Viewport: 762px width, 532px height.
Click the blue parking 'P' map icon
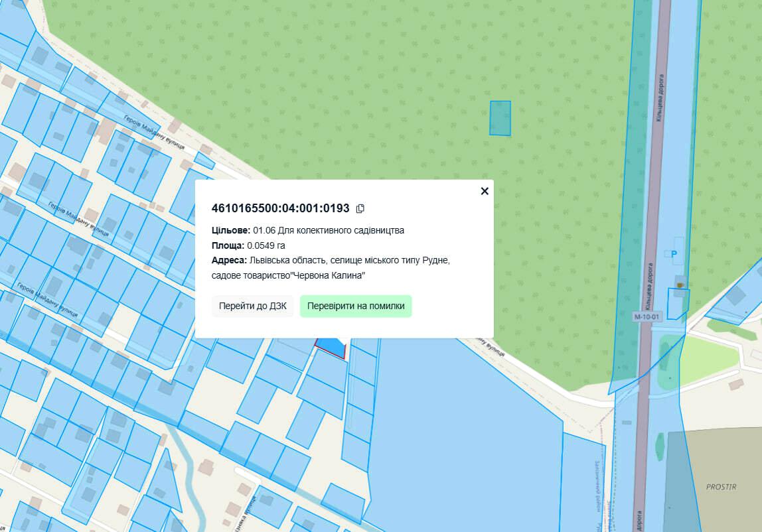point(674,253)
